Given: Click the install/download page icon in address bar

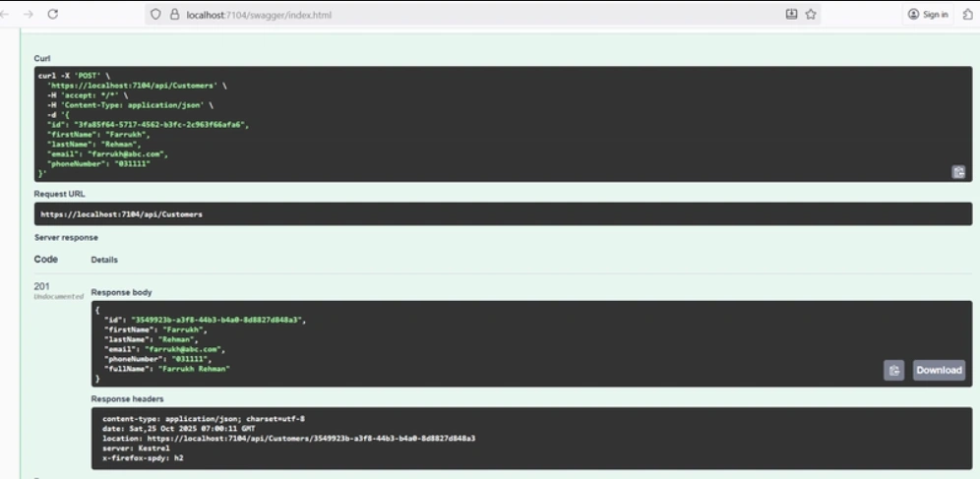Looking at the screenshot, I should tap(791, 14).
